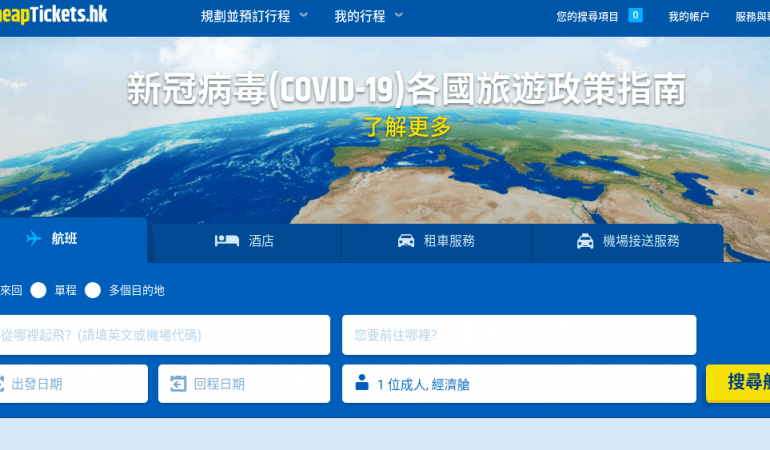Click the car icon for car rental
This screenshot has height=450, width=770.
[406, 241]
